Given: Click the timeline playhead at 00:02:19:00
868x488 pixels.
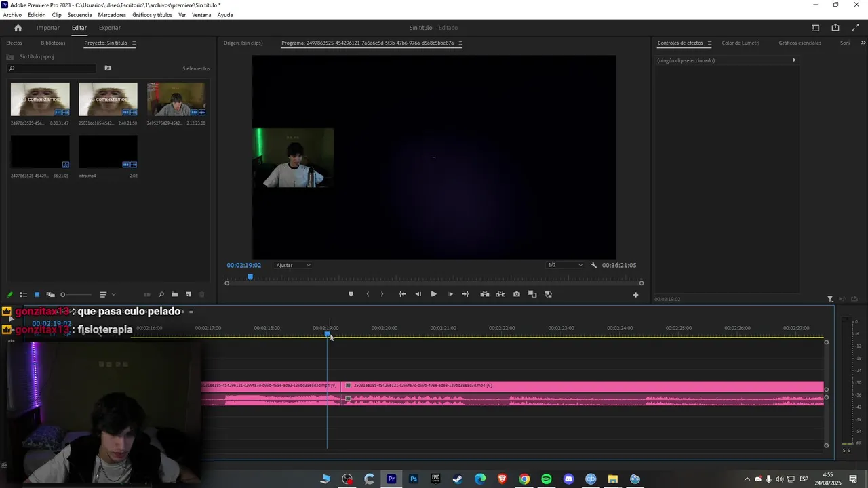Looking at the screenshot, I should (x=328, y=333).
